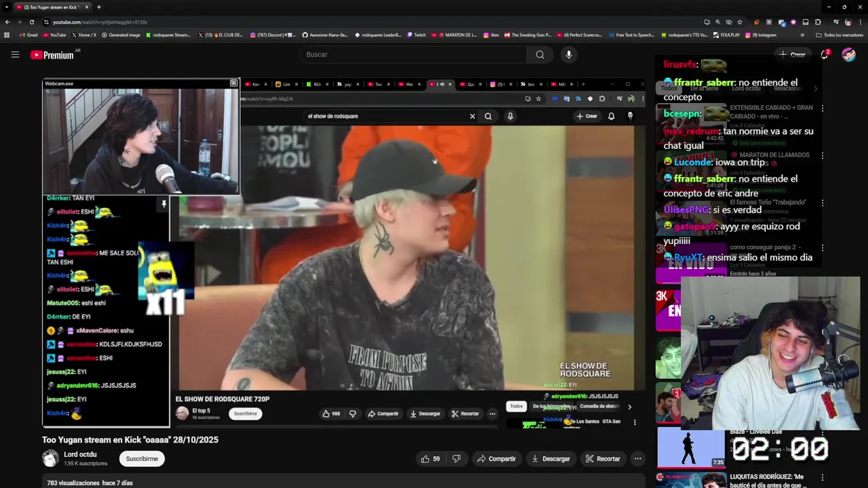Open options for LUQUITAS RODRÍGUEZ video
Screen dimensions: 868x488
coord(823,476)
